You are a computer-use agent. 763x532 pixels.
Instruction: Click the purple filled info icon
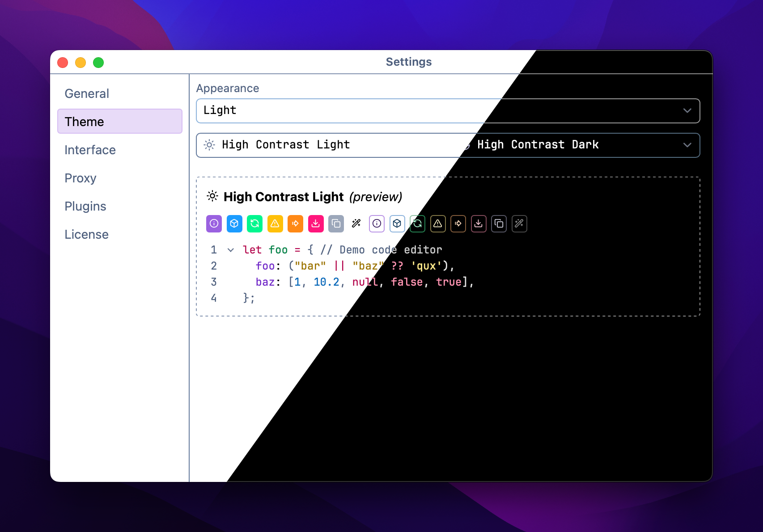click(214, 224)
